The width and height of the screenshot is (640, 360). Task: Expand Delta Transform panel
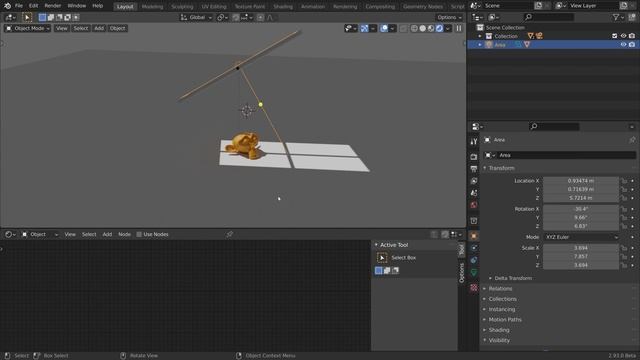pos(513,278)
